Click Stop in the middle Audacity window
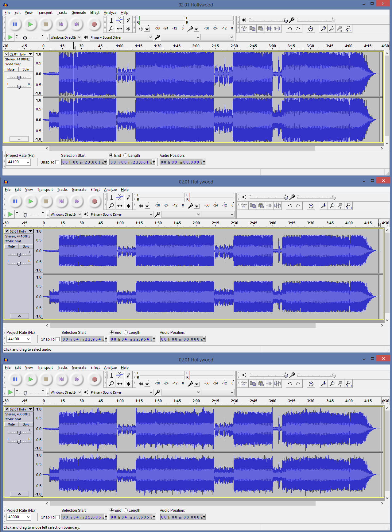Screen dimensions: 392x532 pyautogui.click(x=46, y=201)
